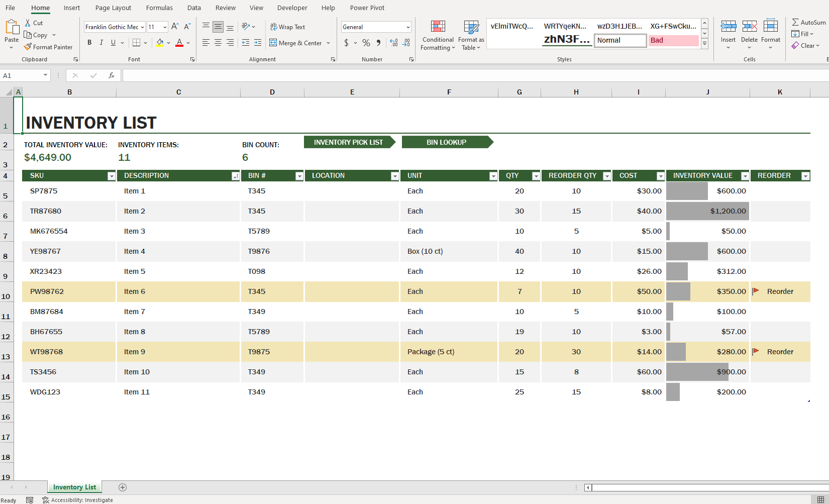This screenshot has width=829, height=504.
Task: Apply AutoSum to the selection
Action: point(808,22)
